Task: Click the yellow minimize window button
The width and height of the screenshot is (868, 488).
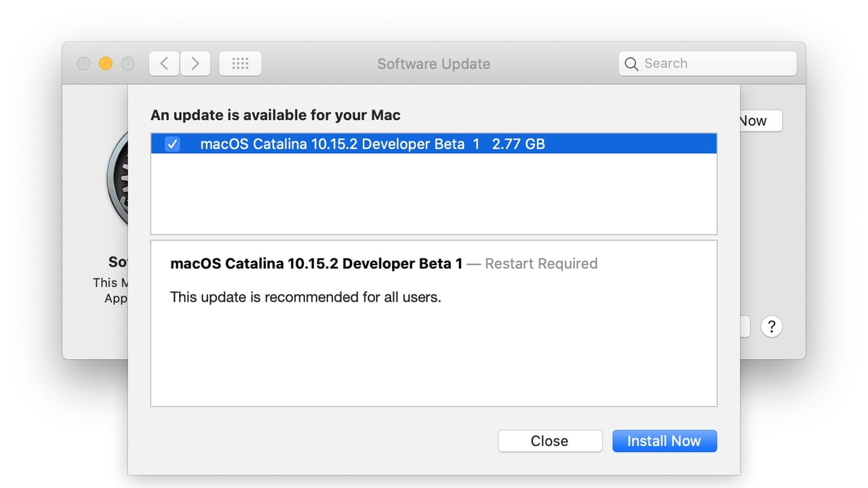Action: pyautogui.click(x=105, y=64)
